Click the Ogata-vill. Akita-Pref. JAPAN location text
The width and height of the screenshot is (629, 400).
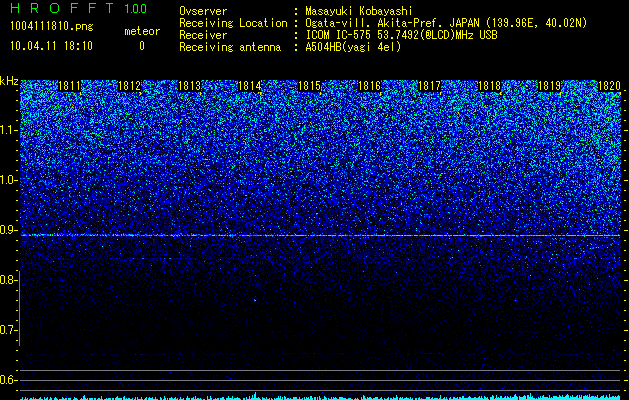(446, 23)
